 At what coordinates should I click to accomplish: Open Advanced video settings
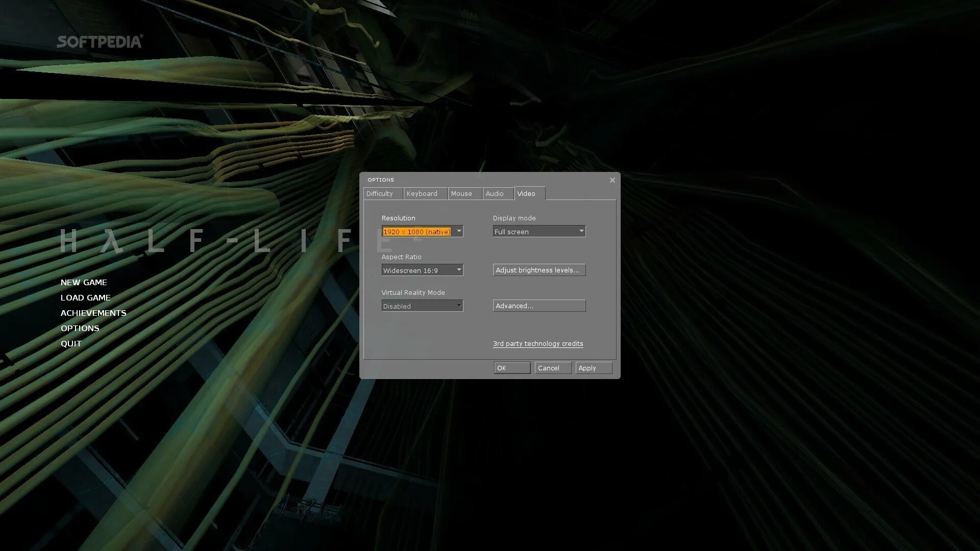click(x=538, y=306)
